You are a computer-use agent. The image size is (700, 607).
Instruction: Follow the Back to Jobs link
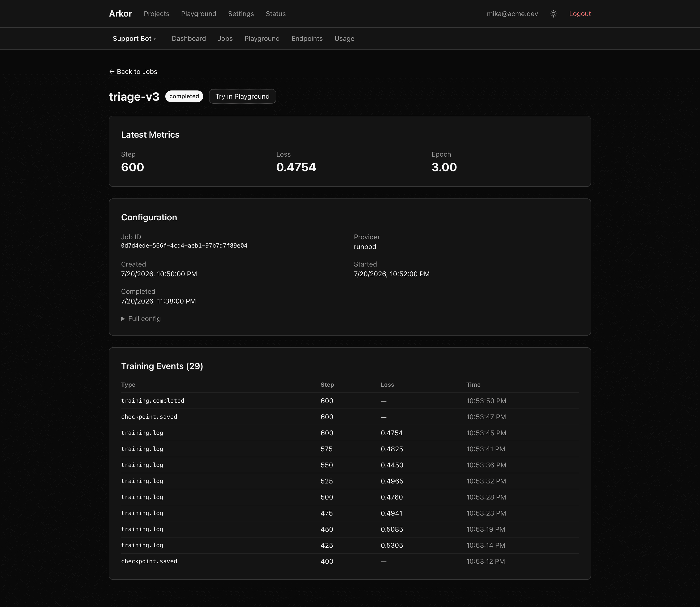tap(133, 71)
